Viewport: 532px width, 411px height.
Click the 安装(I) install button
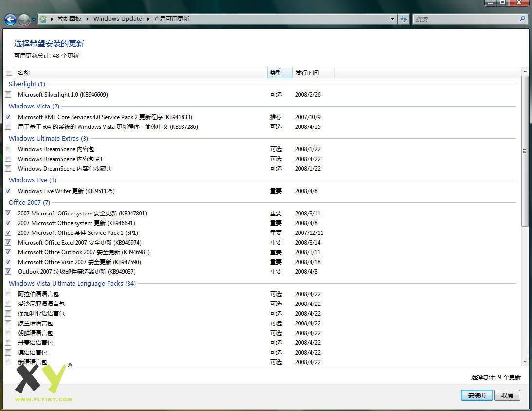click(x=477, y=395)
